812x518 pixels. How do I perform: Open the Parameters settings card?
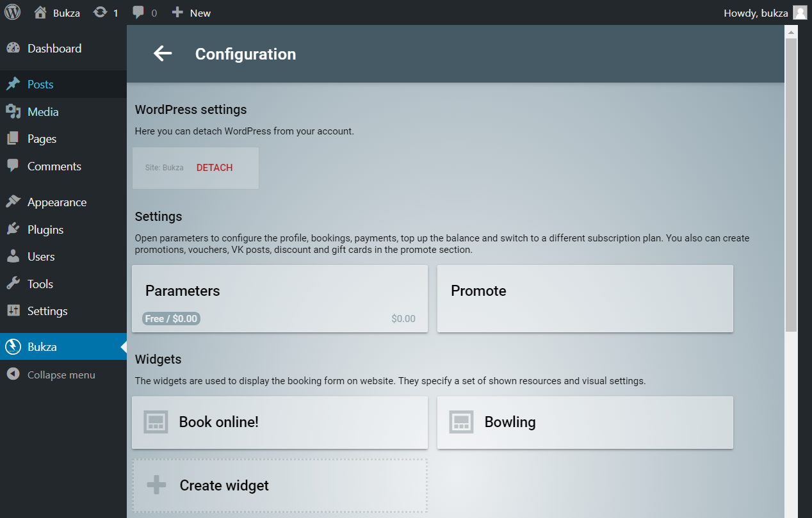[279, 291]
